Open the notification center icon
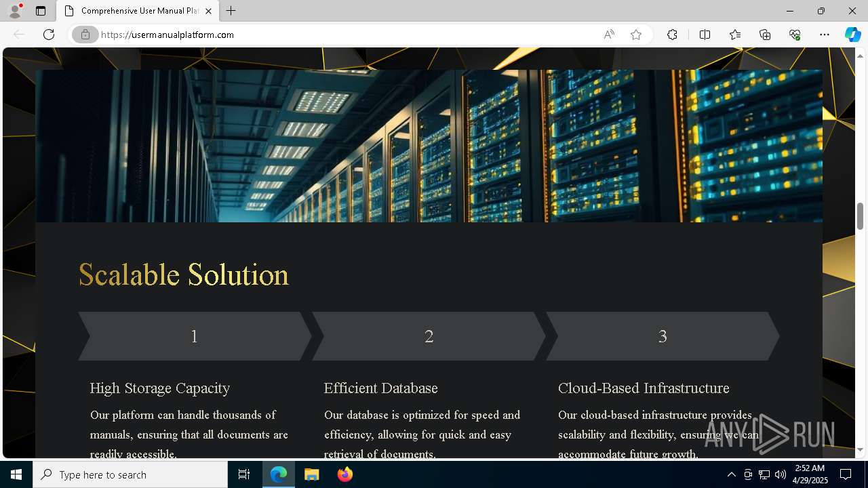The width and height of the screenshot is (868, 488). [x=846, y=474]
